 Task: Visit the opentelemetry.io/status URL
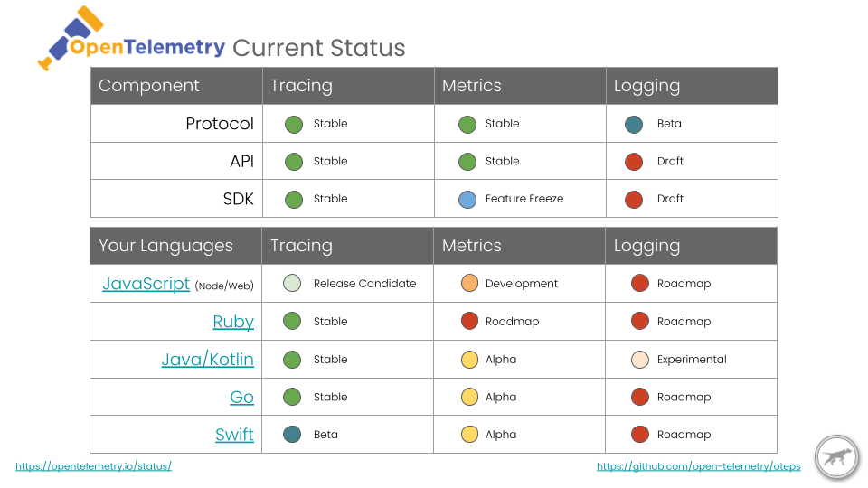93,466
